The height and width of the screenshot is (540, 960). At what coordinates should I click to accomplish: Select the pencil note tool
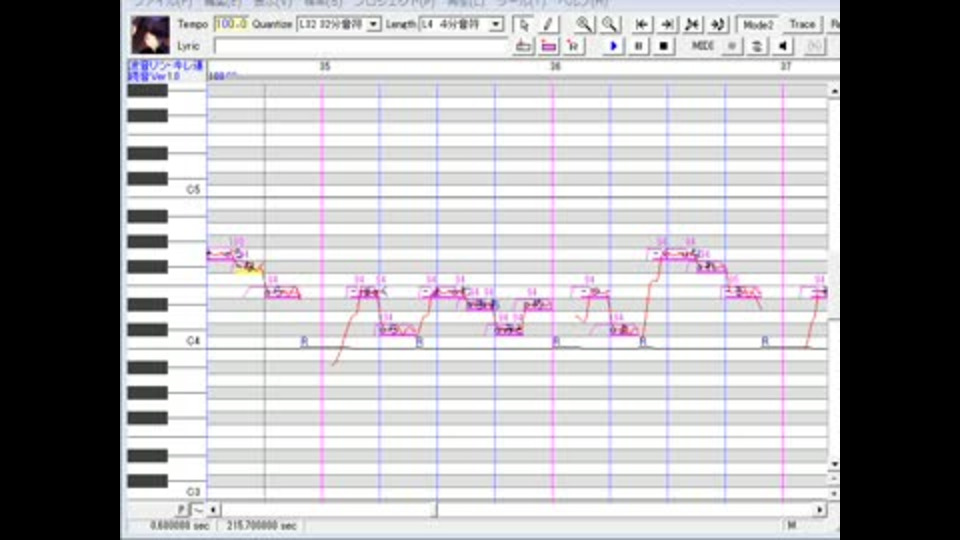(x=548, y=24)
